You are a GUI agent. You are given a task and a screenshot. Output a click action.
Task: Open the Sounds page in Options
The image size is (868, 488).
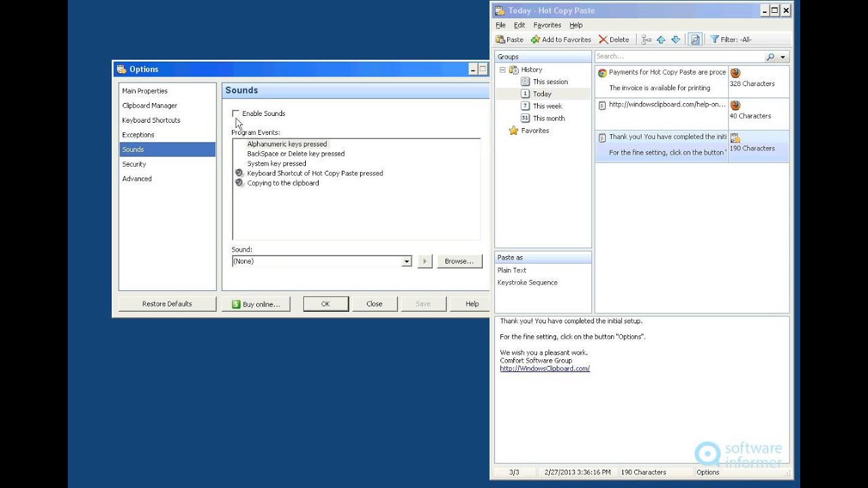(167, 150)
